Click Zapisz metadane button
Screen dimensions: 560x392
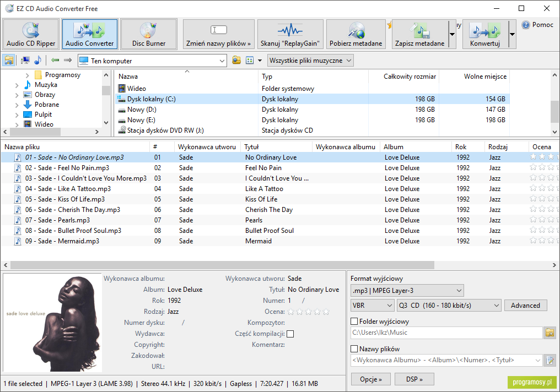420,34
